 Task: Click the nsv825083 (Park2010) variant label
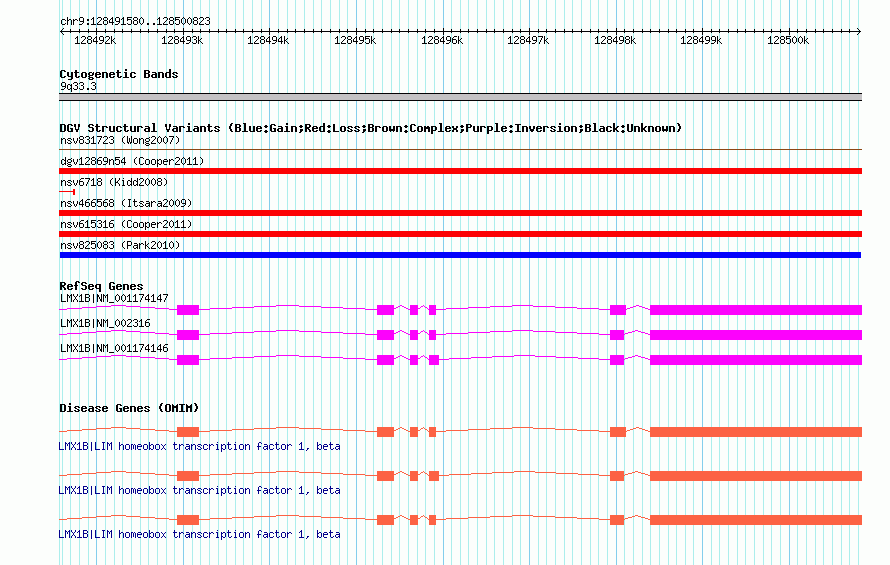tap(120, 245)
